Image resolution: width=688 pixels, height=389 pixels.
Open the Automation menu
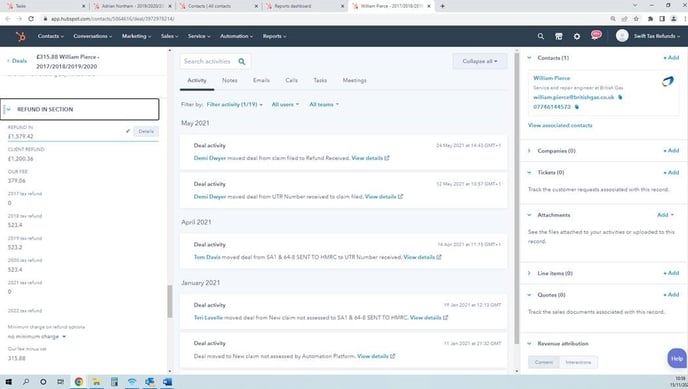236,36
